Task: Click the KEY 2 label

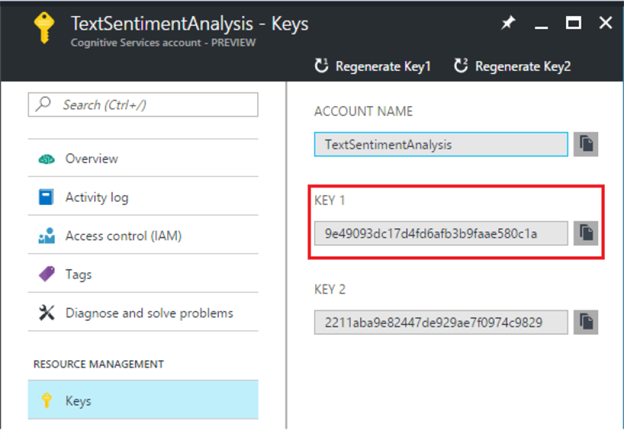Action: click(x=330, y=289)
